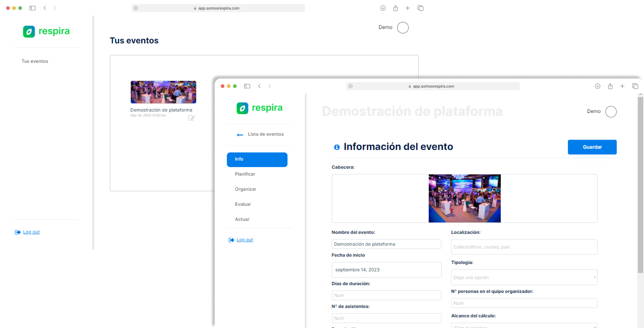Screen dimensions: 644x328
Task: Toggle sidebar icon in back Safari window
Action: tap(33, 8)
